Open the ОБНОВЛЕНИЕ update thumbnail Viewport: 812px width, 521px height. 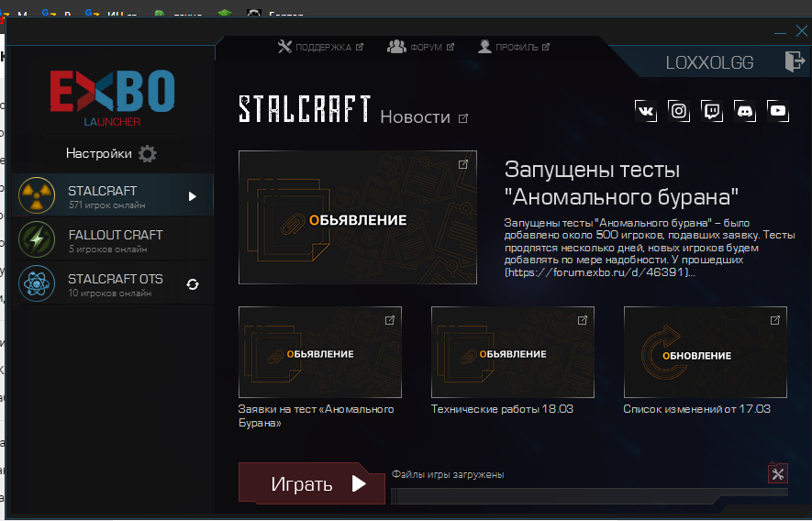point(706,352)
